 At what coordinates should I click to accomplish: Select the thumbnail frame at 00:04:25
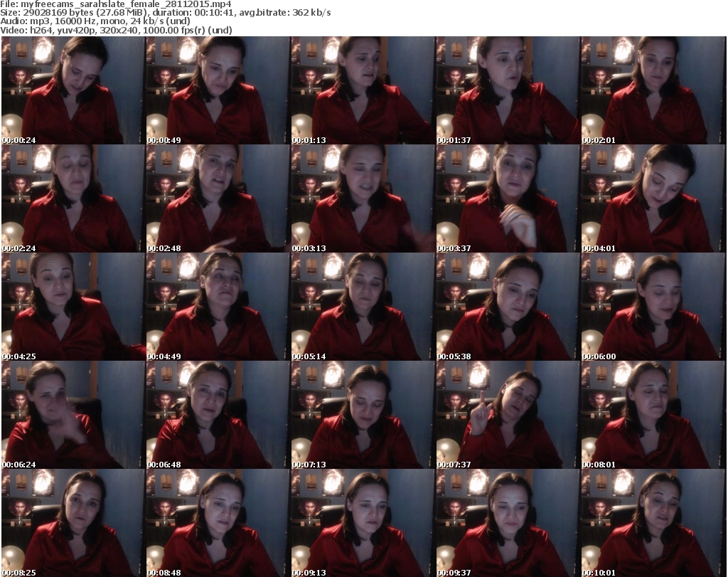point(73,307)
